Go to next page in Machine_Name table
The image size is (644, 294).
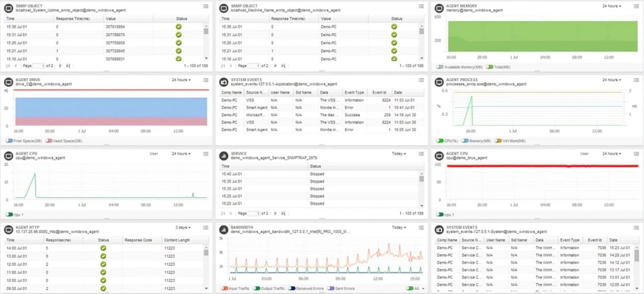coord(276,66)
